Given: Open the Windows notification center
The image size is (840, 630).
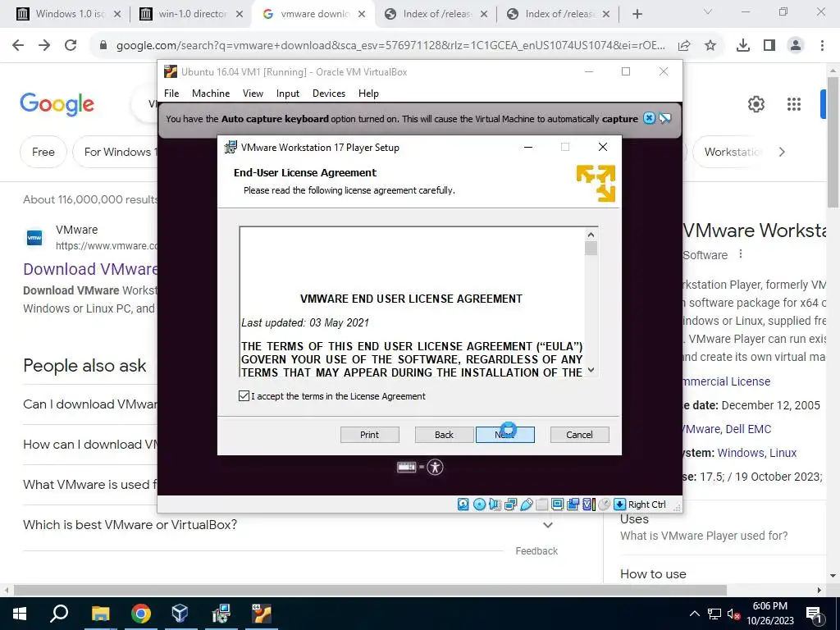Looking at the screenshot, I should click(815, 614).
